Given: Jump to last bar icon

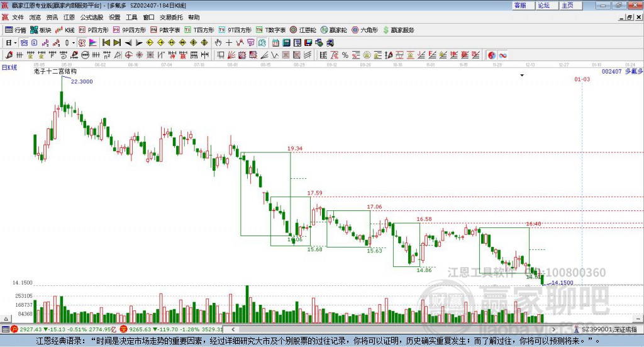Looking at the screenshot, I should [117, 43].
